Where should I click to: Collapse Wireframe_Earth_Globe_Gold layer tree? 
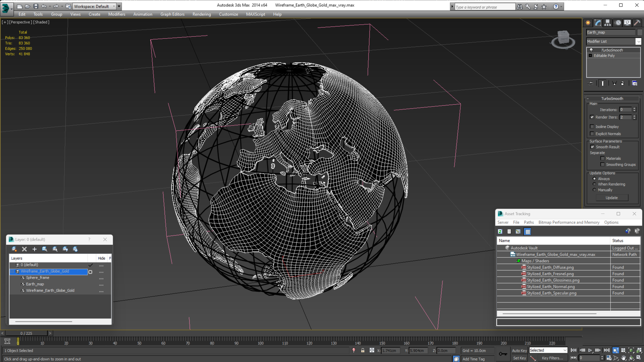pyautogui.click(x=12, y=271)
